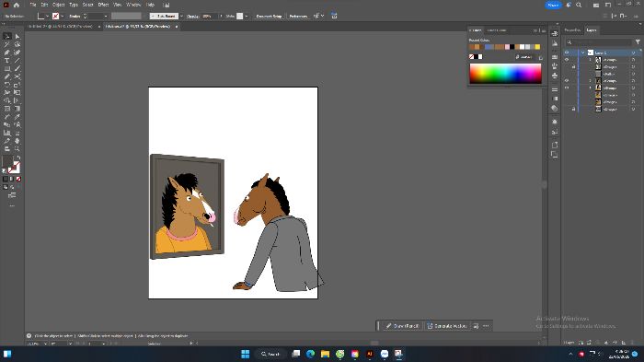Open the zoom level dropdown in the status bar
Image resolution: width=644 pixels, height=362 pixels.
pyautogui.click(x=45, y=343)
